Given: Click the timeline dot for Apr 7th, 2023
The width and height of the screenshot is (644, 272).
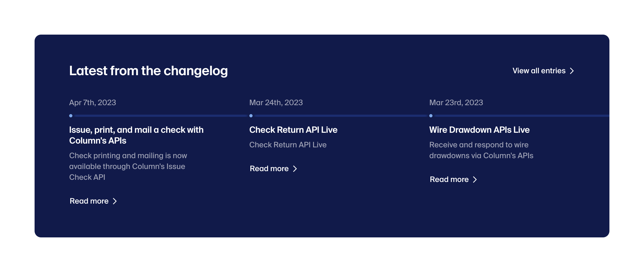Looking at the screenshot, I should coord(71,116).
